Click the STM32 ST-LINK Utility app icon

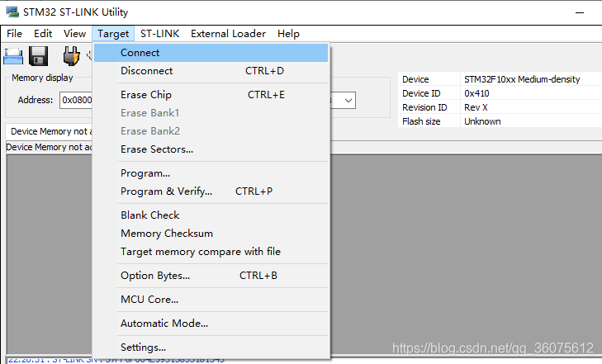pyautogui.click(x=12, y=12)
